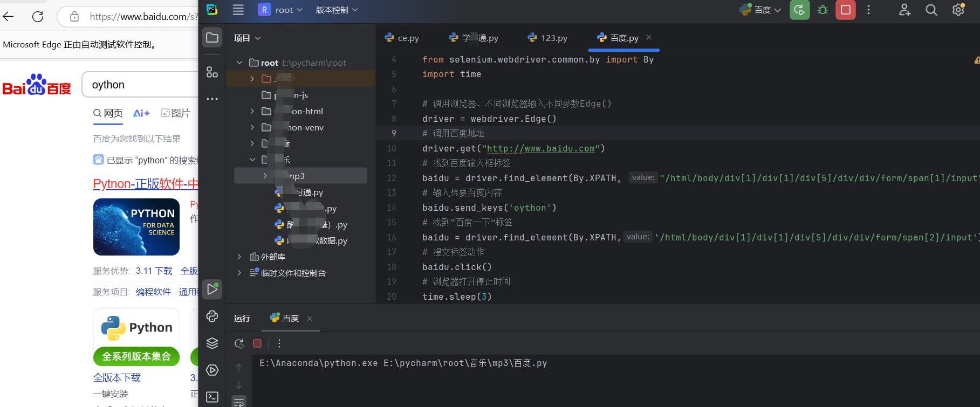Switch to the ce.py editor tab

coord(402,38)
